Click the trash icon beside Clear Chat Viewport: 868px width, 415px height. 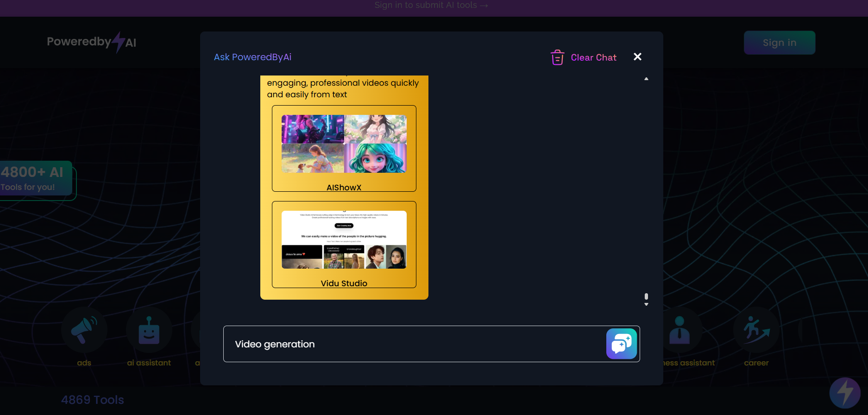point(557,57)
